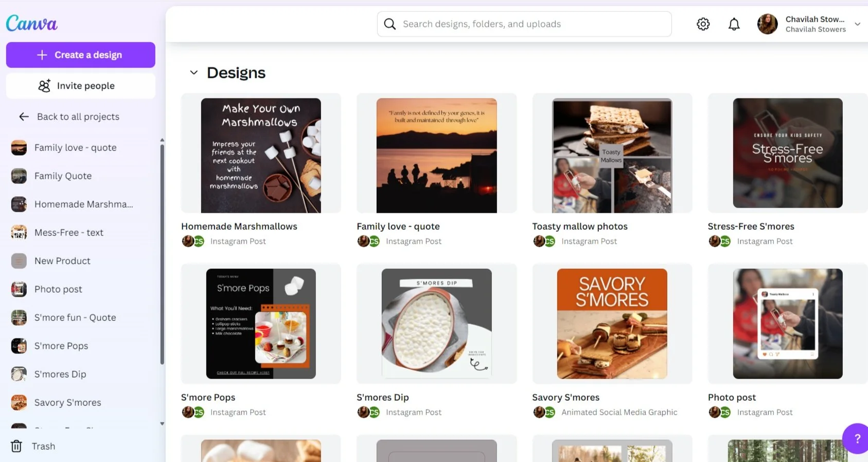Open the notifications bell
The height and width of the screenshot is (462, 868).
[734, 24]
